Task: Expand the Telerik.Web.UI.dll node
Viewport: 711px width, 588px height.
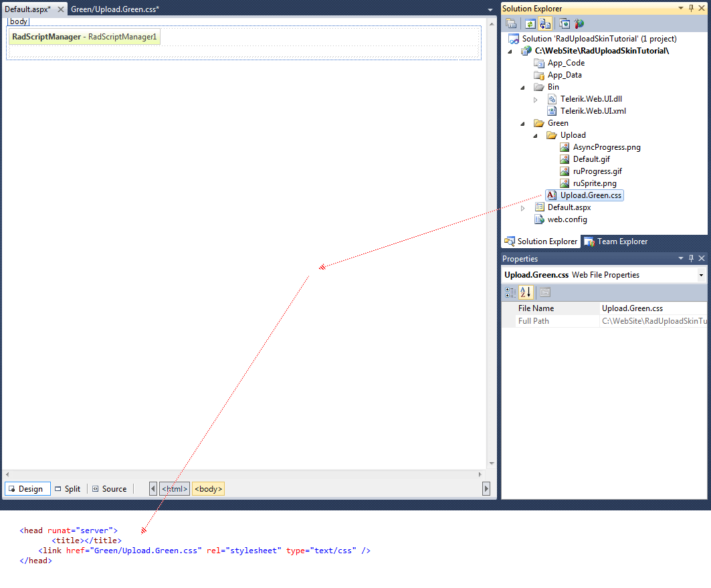Action: click(x=535, y=100)
